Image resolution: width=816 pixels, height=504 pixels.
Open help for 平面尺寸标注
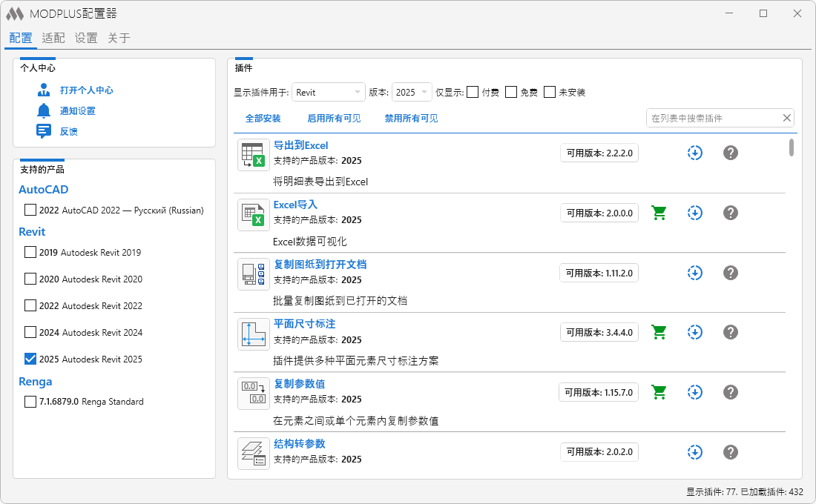pyautogui.click(x=731, y=332)
